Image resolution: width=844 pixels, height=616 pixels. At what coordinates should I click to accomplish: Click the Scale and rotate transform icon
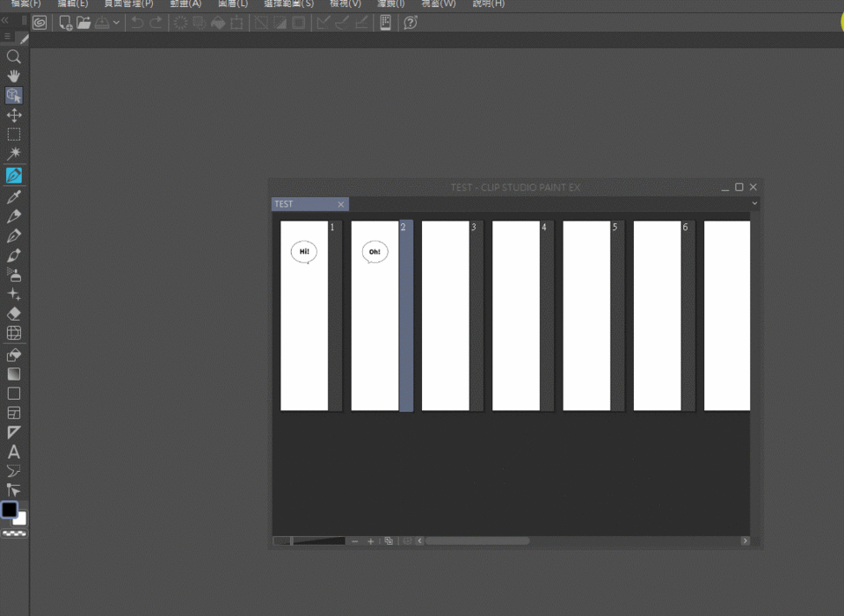tap(236, 23)
